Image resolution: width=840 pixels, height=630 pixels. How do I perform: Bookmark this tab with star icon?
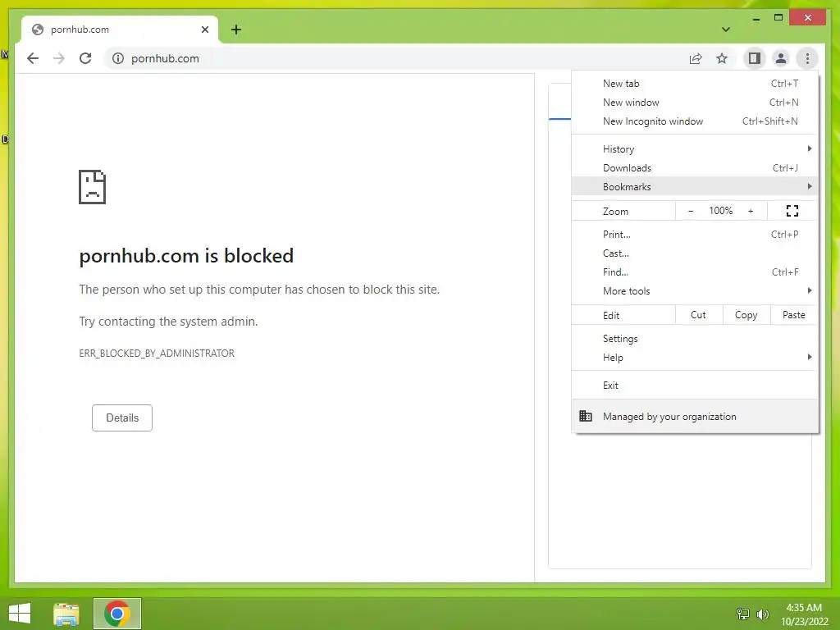pos(722,58)
